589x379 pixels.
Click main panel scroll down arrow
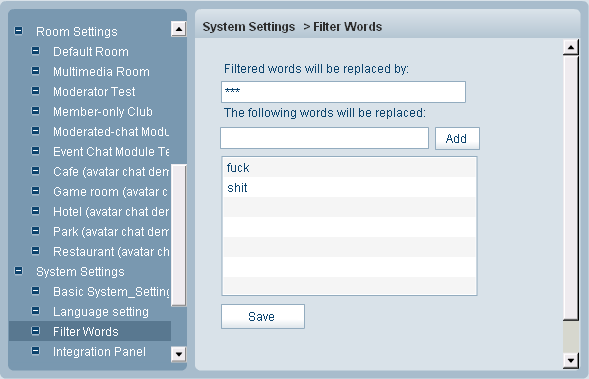tap(571, 361)
